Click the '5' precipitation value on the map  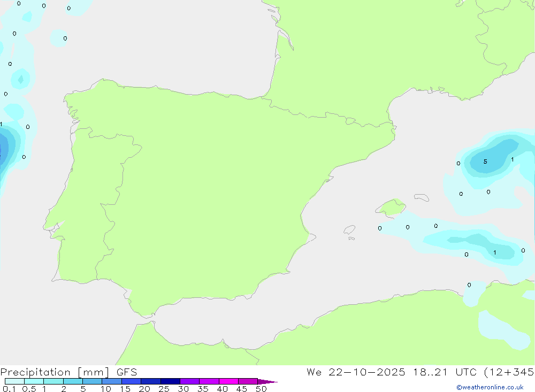pyautogui.click(x=485, y=162)
